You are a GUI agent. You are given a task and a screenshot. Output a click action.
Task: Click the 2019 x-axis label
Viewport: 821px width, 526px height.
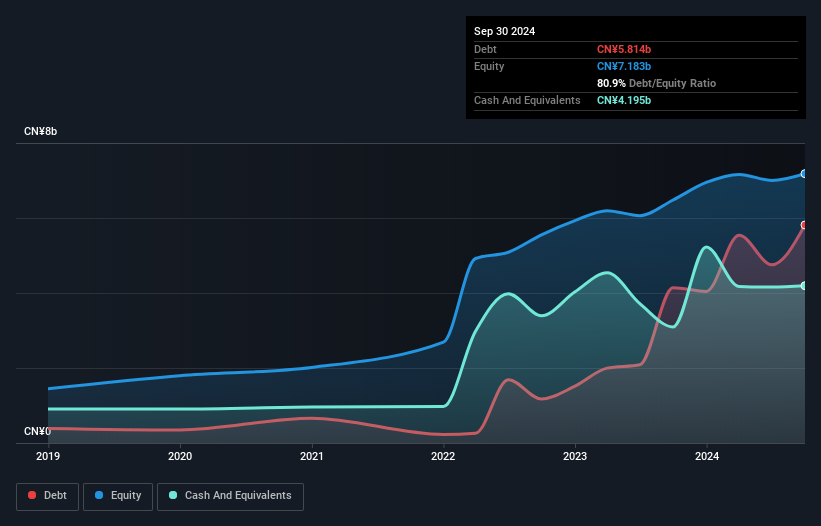click(48, 456)
